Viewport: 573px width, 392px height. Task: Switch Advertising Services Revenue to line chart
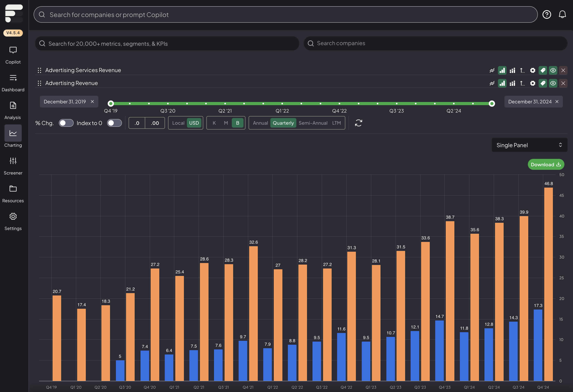click(492, 71)
